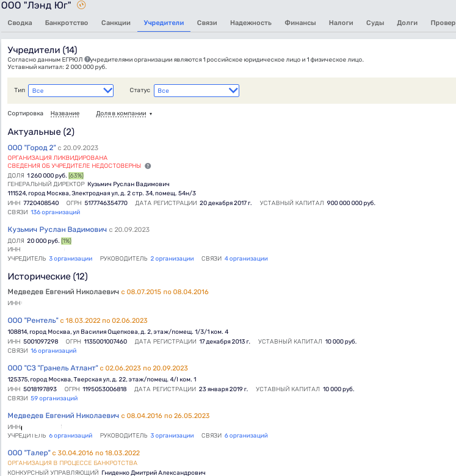Viewport: 456px width, 476px height.
Task: Go to the Налоги tab
Action: (x=341, y=23)
